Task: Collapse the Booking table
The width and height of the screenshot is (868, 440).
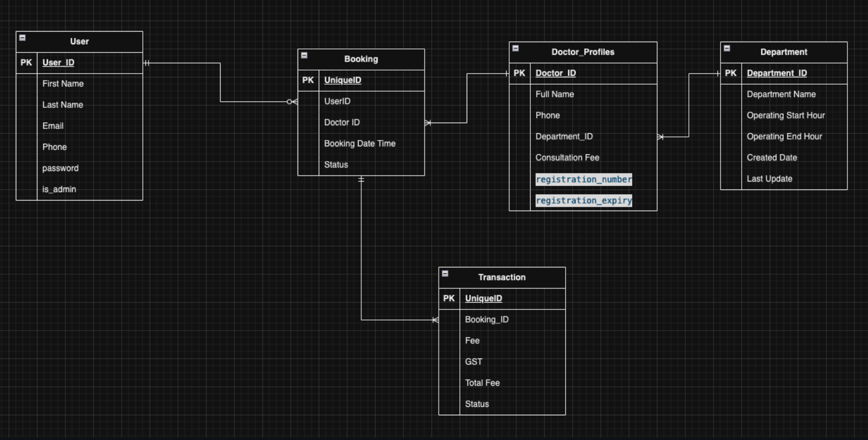Action: (x=304, y=55)
